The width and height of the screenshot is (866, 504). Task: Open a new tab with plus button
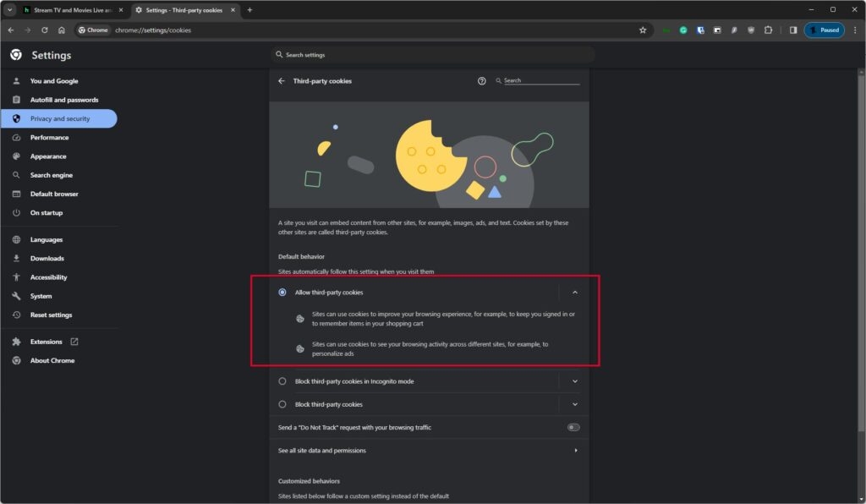point(249,10)
